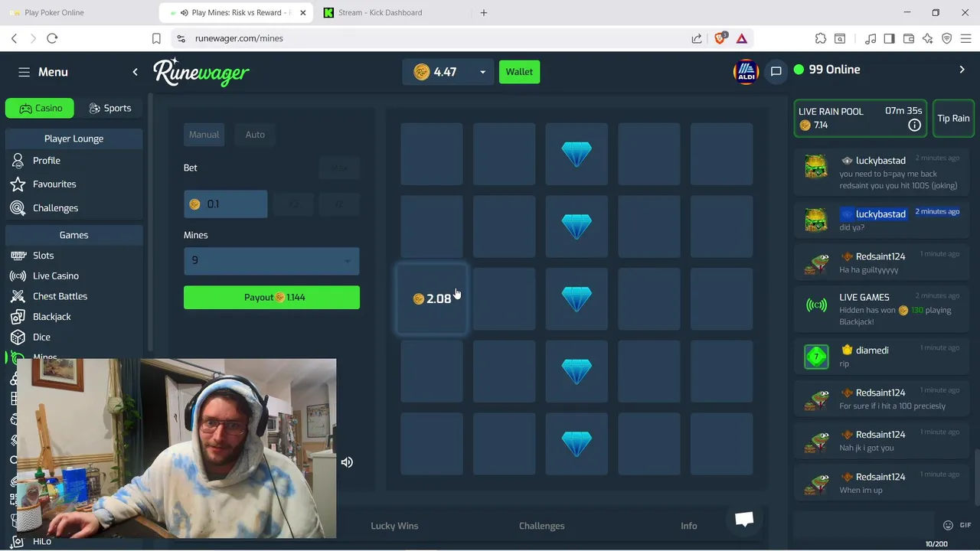Open the ALDI user avatar
980x551 pixels.
746,71
